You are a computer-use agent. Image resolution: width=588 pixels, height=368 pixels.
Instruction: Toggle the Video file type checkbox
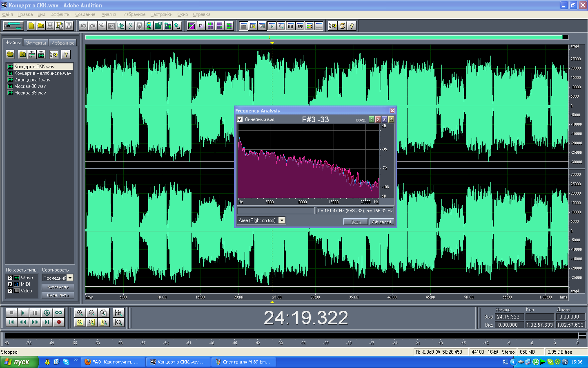tap(10, 291)
